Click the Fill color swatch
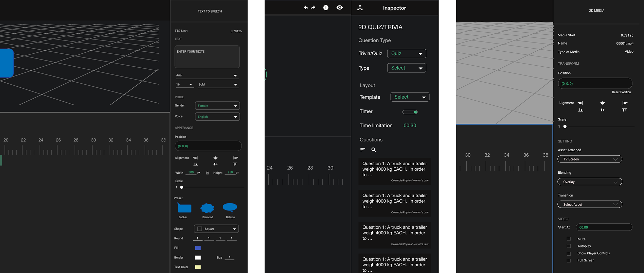 click(198, 248)
